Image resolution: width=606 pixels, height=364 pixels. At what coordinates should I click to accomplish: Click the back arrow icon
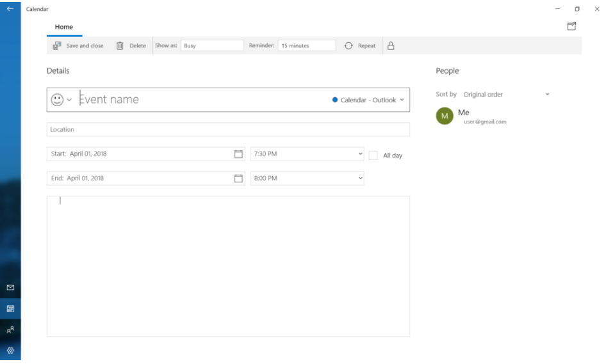point(10,9)
